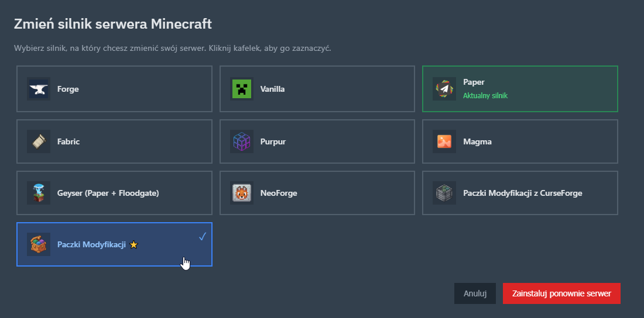Select the Forge engine label
This screenshot has width=644, height=318.
(68, 89)
